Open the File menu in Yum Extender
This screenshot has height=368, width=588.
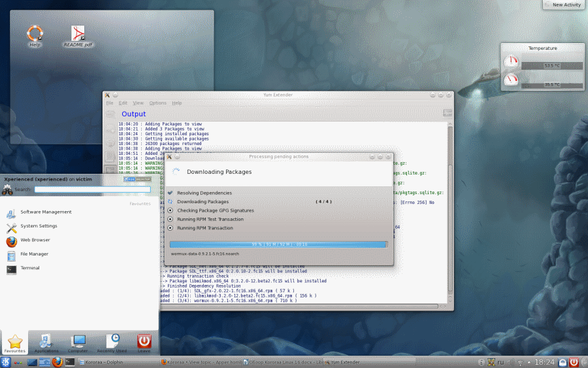click(x=110, y=103)
